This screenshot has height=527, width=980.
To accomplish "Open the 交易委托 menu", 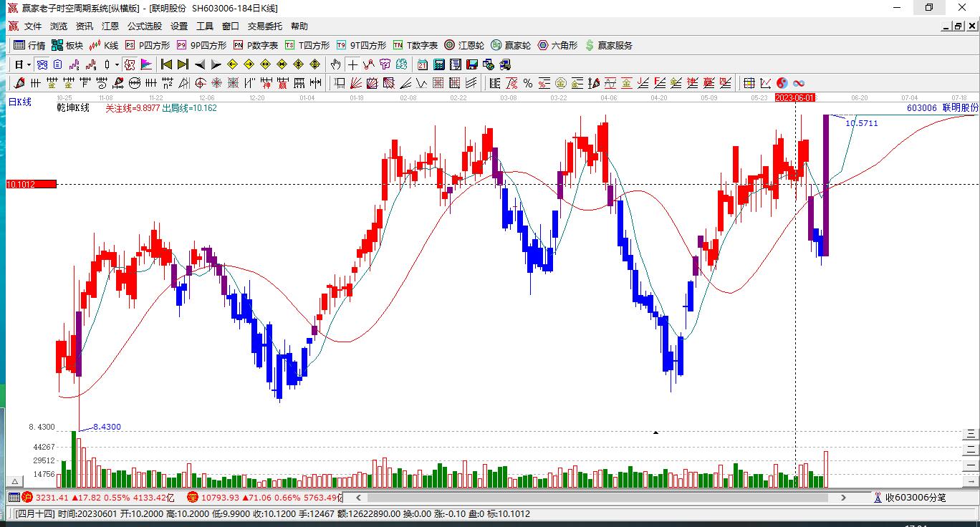I will coord(265,26).
